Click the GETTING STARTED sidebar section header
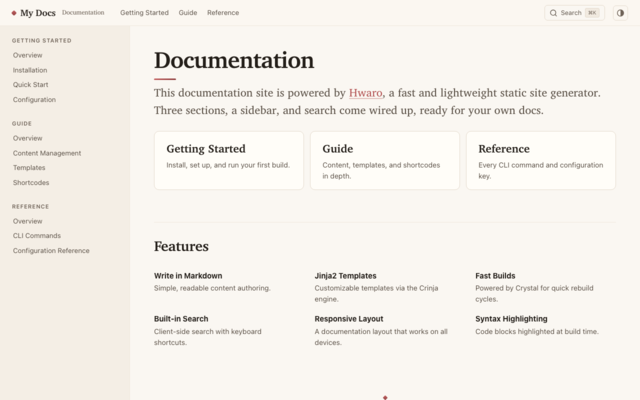Viewport: 640px width, 400px height. [x=42, y=40]
